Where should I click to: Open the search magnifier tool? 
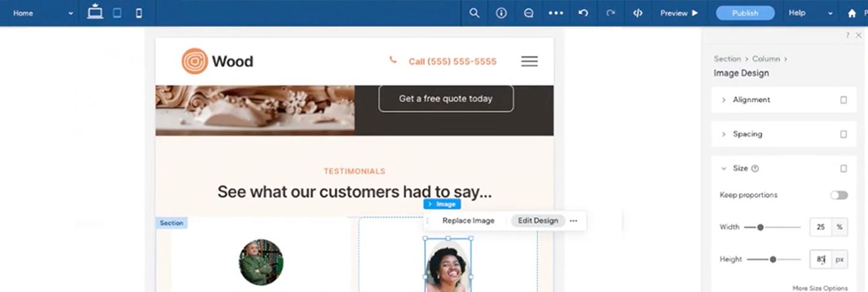tap(475, 13)
